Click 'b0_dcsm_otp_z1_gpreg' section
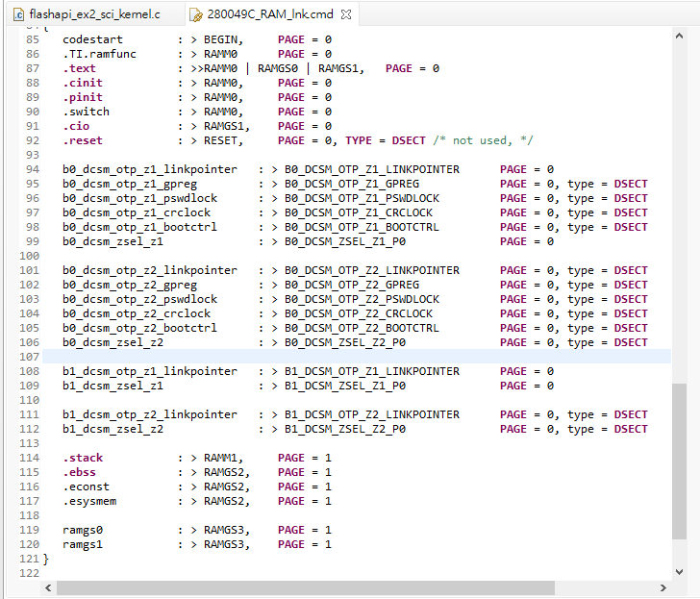Image resolution: width=700 pixels, height=599 pixels. coord(130,184)
